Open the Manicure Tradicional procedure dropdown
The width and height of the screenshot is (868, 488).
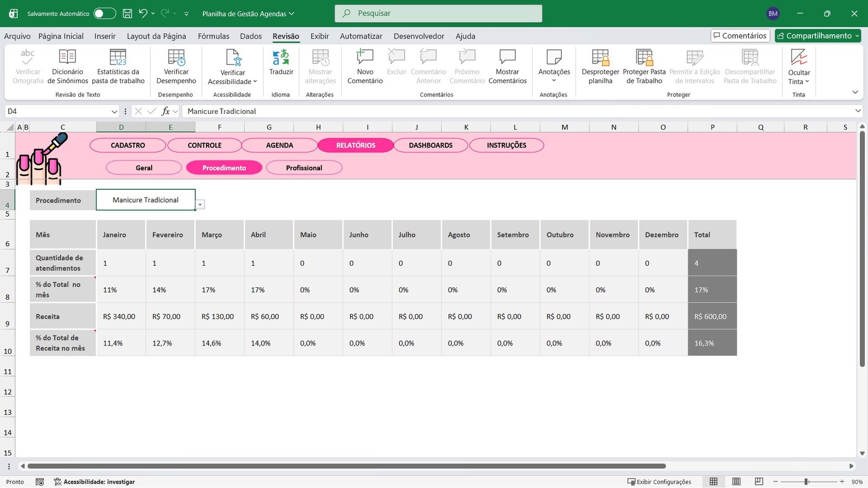200,204
